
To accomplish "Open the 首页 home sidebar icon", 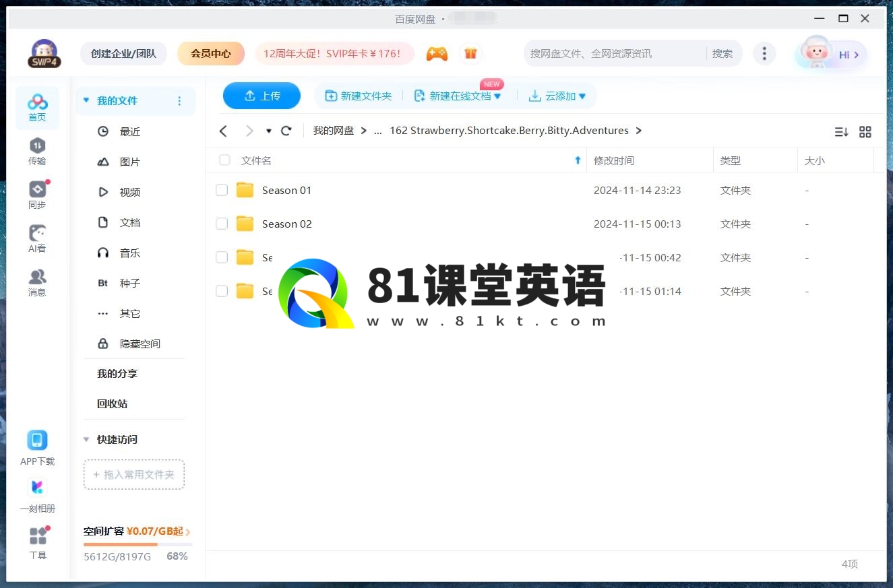I will 37,108.
